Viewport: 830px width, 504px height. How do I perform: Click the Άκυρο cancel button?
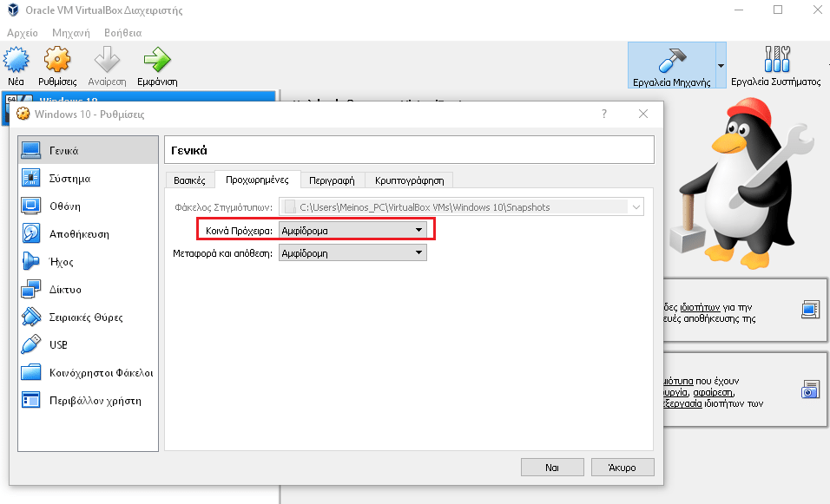[x=622, y=468]
